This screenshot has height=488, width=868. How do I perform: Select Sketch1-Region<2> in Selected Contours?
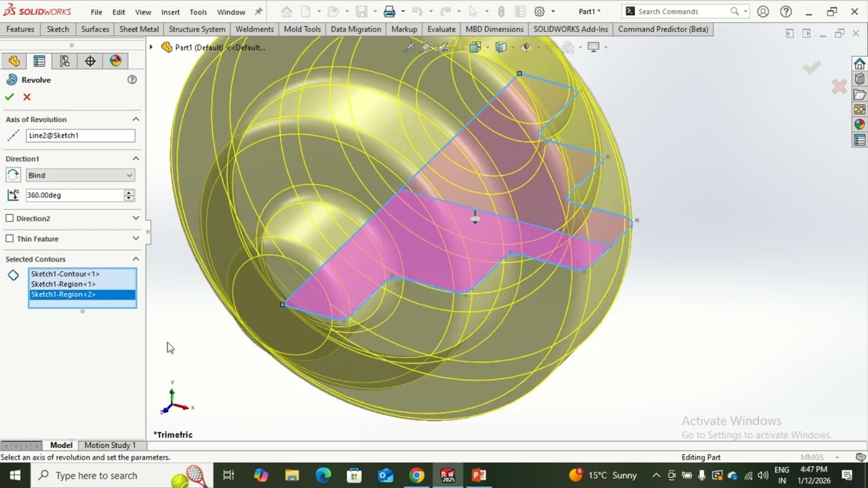[x=82, y=294]
